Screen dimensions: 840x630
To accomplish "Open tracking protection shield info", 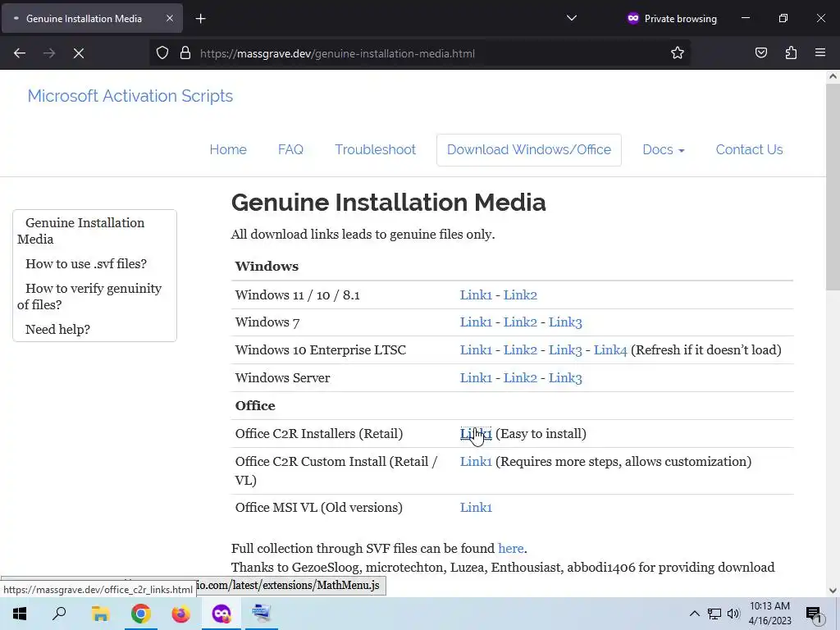I will (x=162, y=53).
